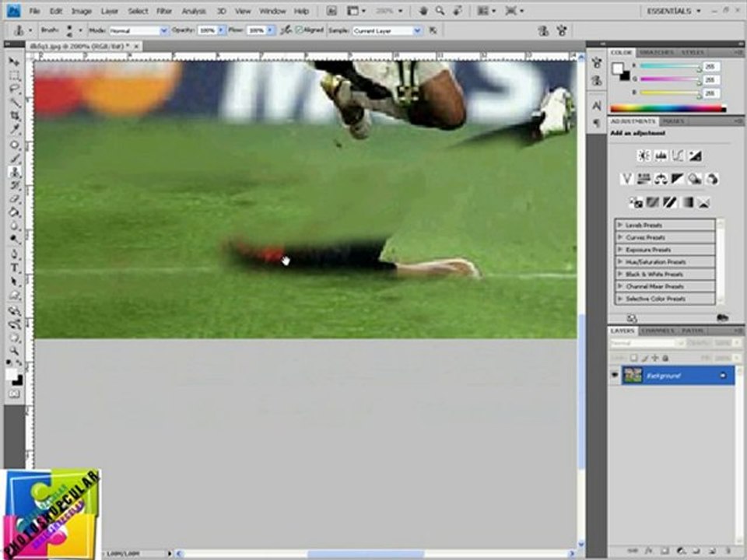Open the Flow slider arrow
Viewport: 747px width, 560px height.
pyautogui.click(x=271, y=30)
